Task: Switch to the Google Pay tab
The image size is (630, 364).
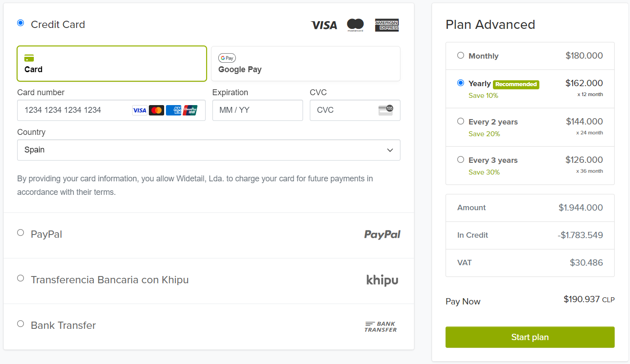Action: coord(305,64)
